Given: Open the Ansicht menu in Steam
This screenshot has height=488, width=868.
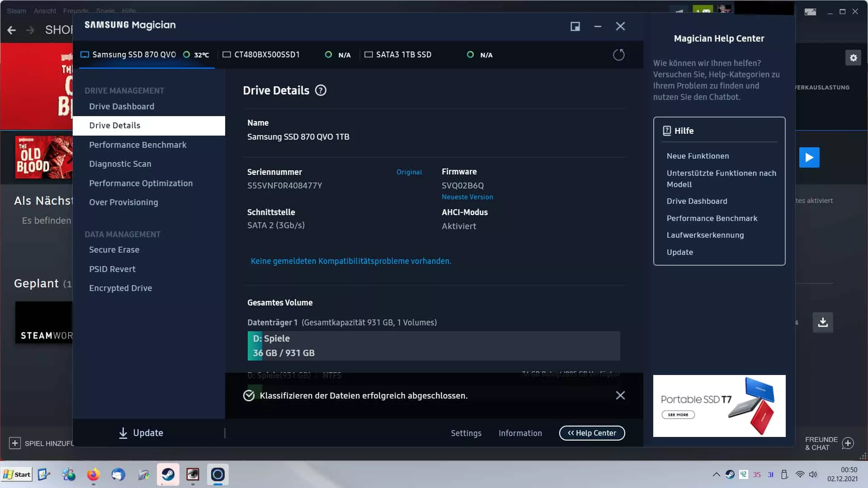Looking at the screenshot, I should click(x=45, y=11).
